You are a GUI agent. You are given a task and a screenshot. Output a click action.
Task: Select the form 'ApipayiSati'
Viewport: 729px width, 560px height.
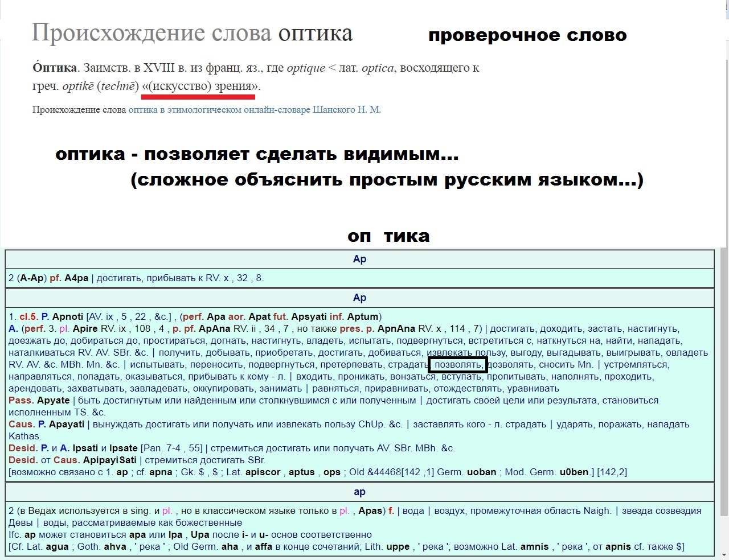110,460
